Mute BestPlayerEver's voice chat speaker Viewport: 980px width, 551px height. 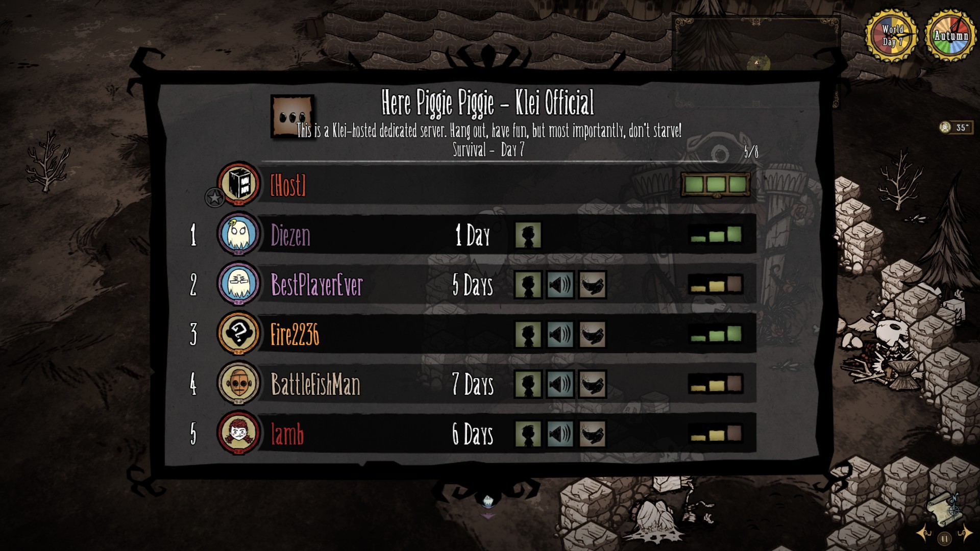point(560,285)
